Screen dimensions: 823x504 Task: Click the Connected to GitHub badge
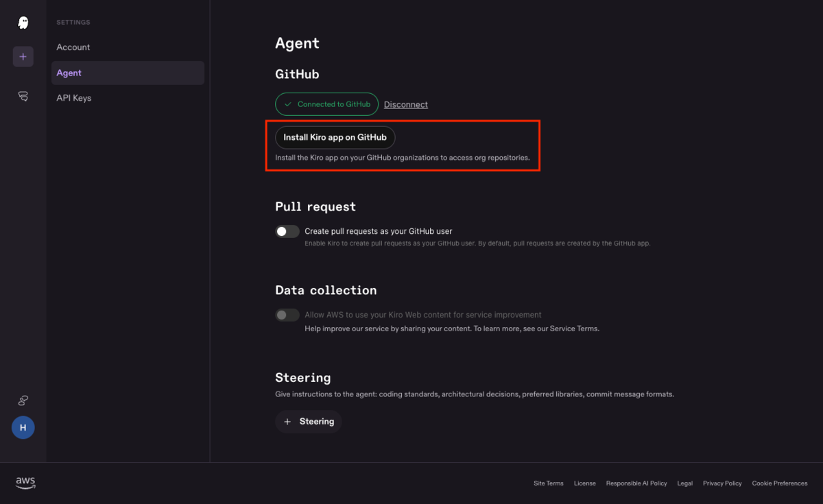(326, 104)
